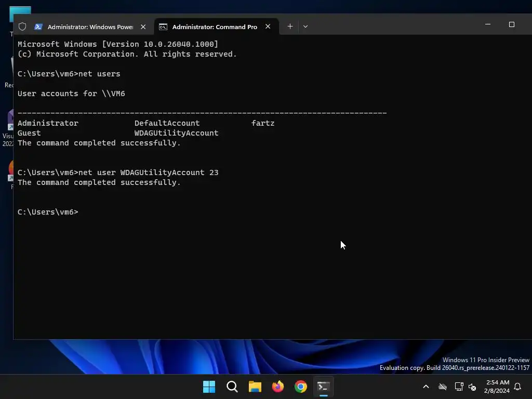The image size is (532, 399).
Task: Select the Administrator: Command Prompt tab
Action: coord(215,27)
